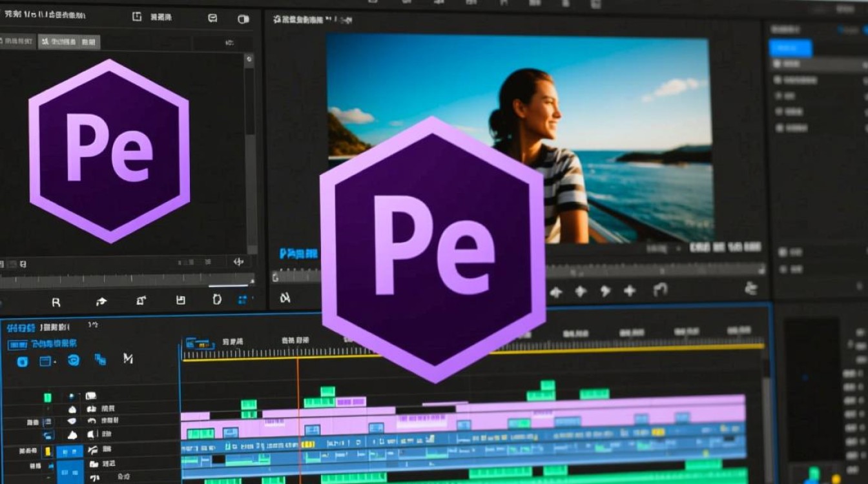Click the blue grid icon below the source monitor

click(243, 300)
